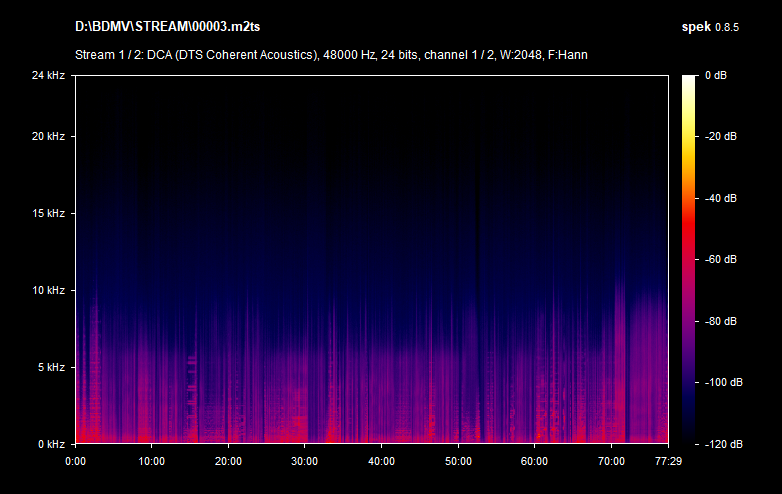
Task: Select the DCA stream info text line
Action: [331, 54]
